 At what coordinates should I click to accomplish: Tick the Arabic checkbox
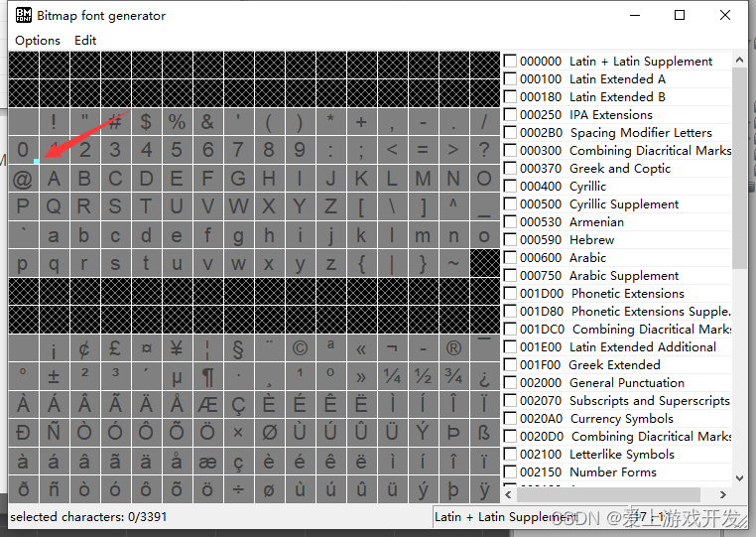click(510, 257)
